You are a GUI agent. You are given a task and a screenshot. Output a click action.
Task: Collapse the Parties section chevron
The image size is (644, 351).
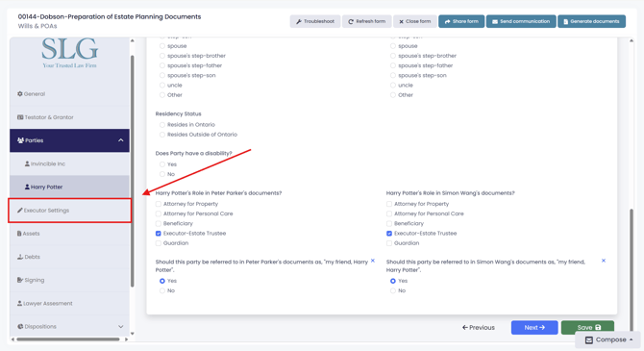point(121,140)
